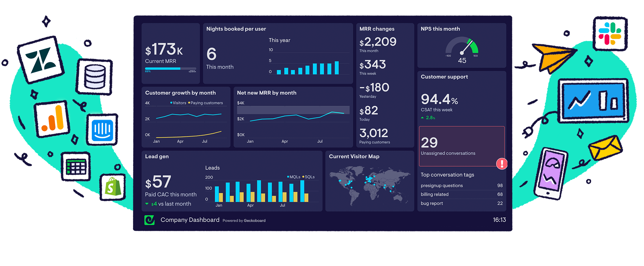The width and height of the screenshot is (644, 266).
Task: Toggle the MQLs legend in the Leads chart
Action: point(293,177)
